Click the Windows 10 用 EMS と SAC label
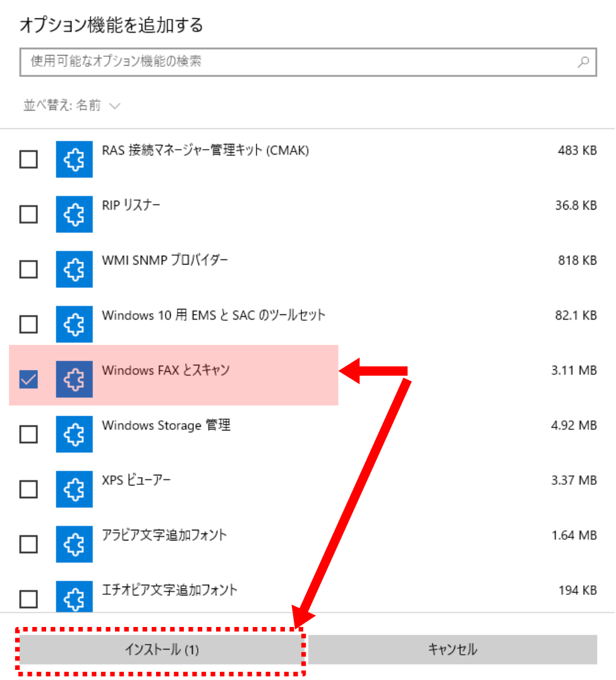This screenshot has height=680, width=616. coord(214,315)
